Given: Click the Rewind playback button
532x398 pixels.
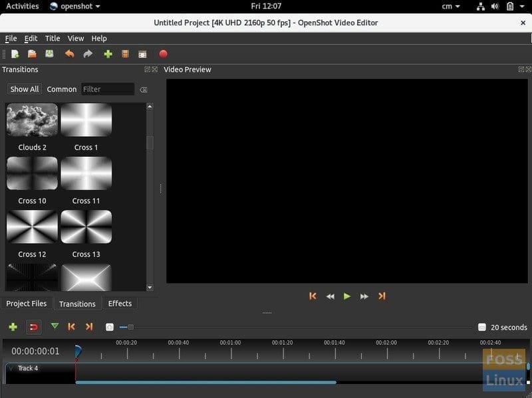Looking at the screenshot, I should tap(330, 296).
